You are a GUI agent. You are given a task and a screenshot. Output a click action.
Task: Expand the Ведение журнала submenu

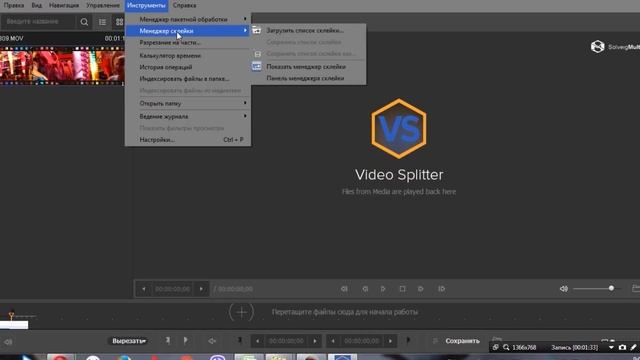click(x=188, y=116)
